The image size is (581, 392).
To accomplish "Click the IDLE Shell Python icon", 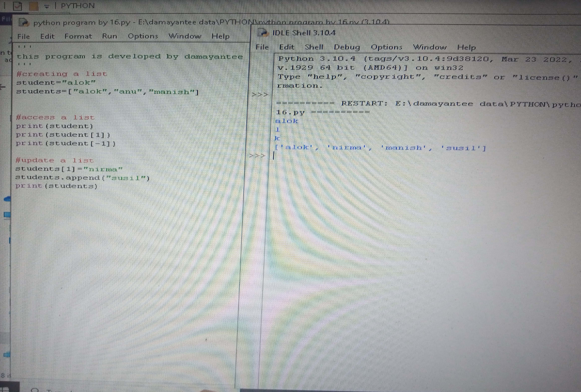I will click(x=263, y=33).
